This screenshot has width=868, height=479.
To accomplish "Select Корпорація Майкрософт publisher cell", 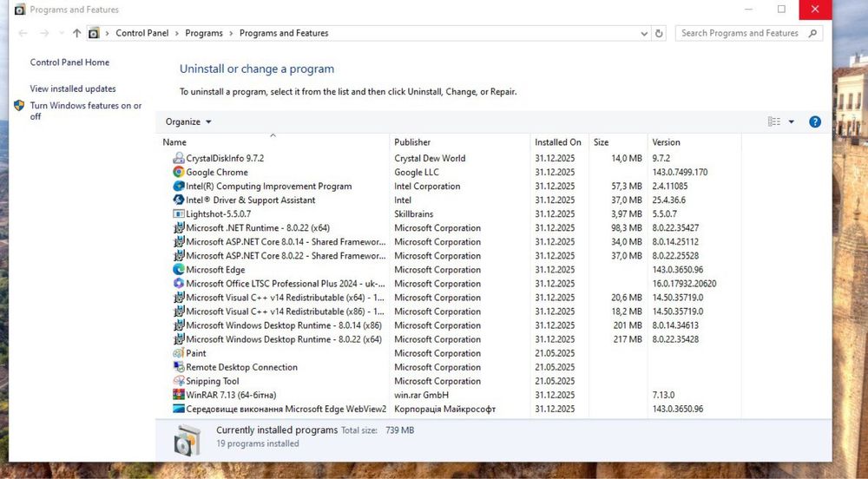I will click(x=444, y=409).
